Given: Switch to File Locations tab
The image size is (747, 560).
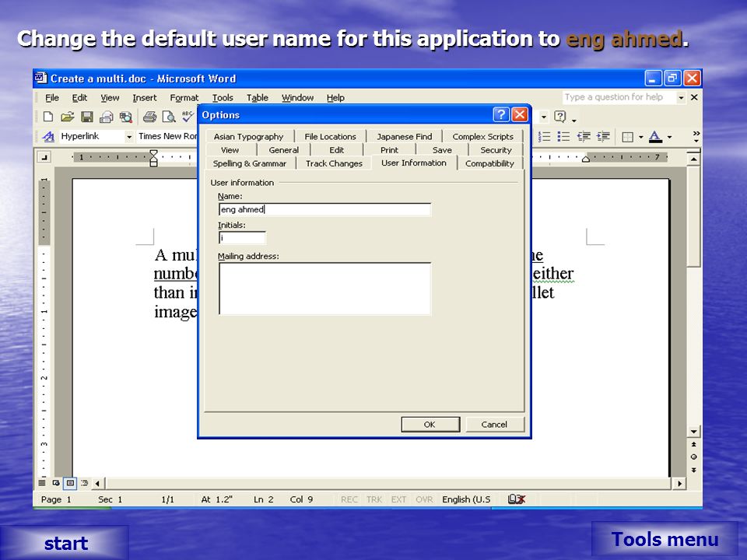Looking at the screenshot, I should [330, 137].
